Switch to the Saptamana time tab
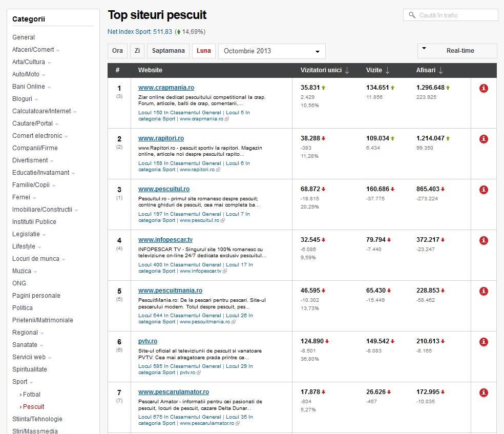The width and height of the screenshot is (504, 434). [168, 51]
